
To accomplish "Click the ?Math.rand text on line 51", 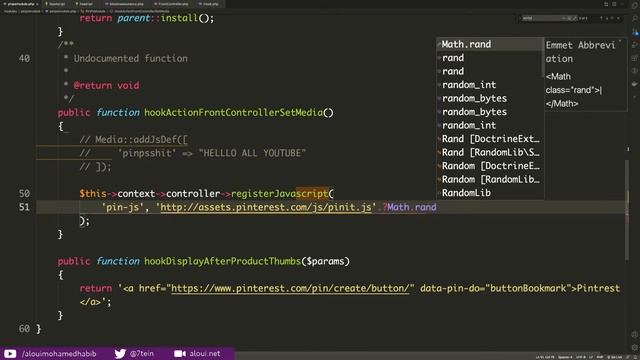I will click(409, 207).
